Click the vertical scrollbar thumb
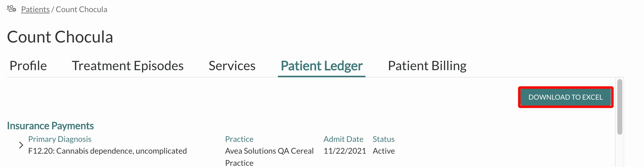Viewport: 644px width, 167px height. (620, 107)
